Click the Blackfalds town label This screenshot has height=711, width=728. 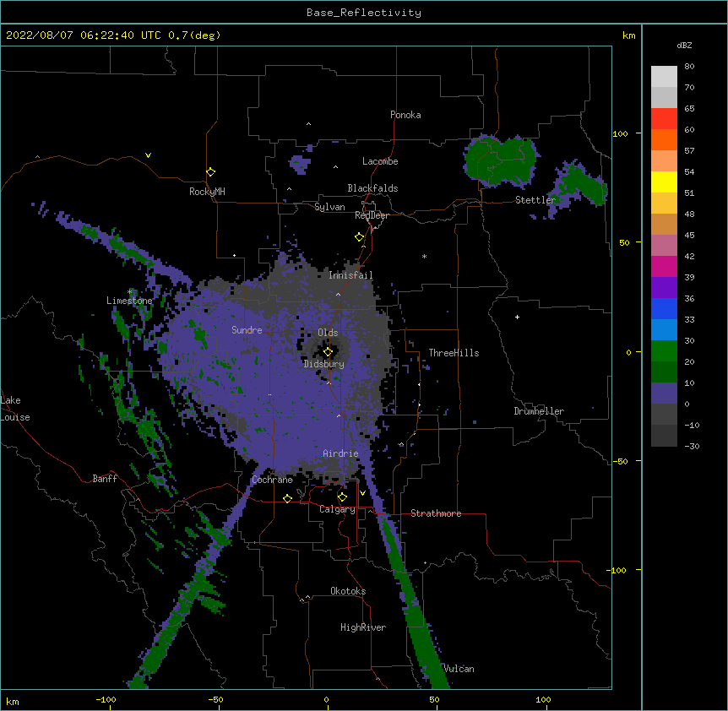click(x=372, y=188)
